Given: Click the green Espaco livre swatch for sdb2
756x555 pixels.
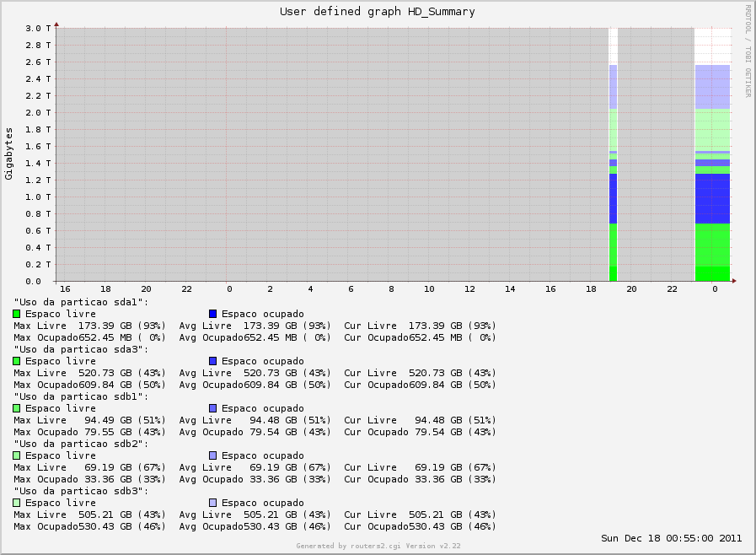Looking at the screenshot, I should point(17,455).
